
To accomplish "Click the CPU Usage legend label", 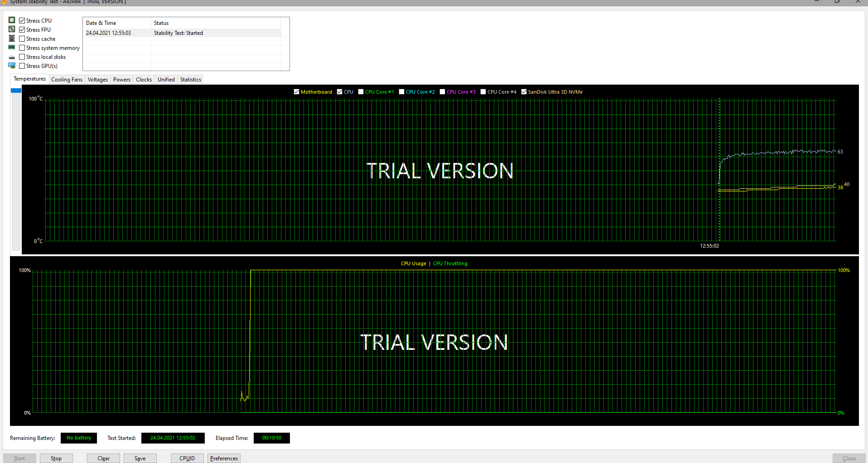I will click(x=414, y=263).
